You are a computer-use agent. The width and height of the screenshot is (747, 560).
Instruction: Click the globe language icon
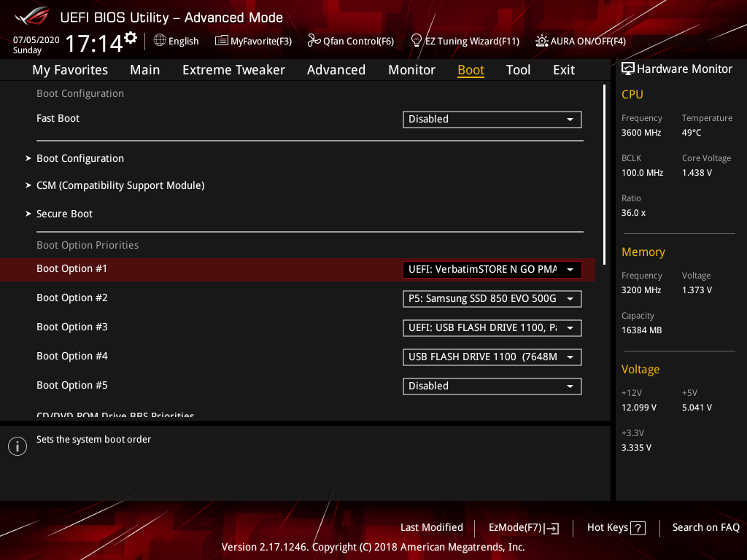tap(160, 41)
